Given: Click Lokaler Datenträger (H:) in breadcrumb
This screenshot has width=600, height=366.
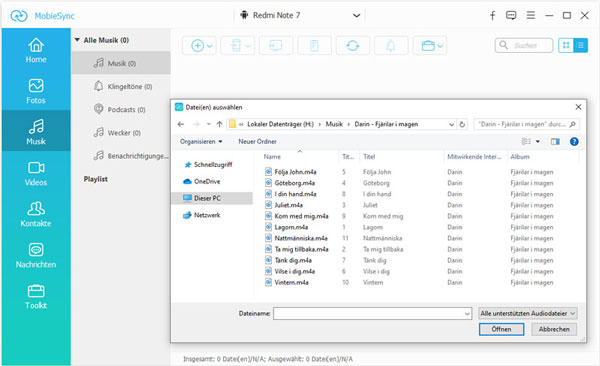Looking at the screenshot, I should coord(280,124).
